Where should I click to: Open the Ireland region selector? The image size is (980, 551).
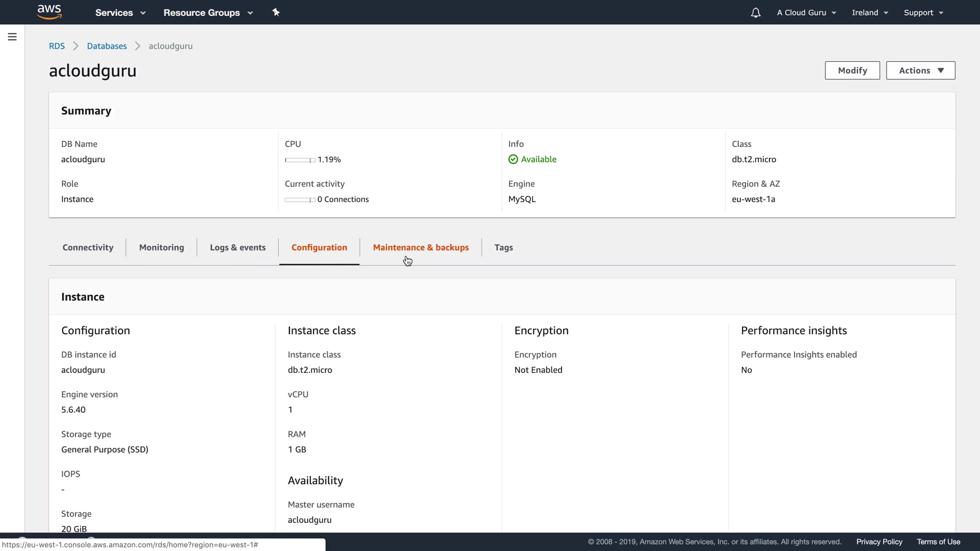pyautogui.click(x=870, y=13)
